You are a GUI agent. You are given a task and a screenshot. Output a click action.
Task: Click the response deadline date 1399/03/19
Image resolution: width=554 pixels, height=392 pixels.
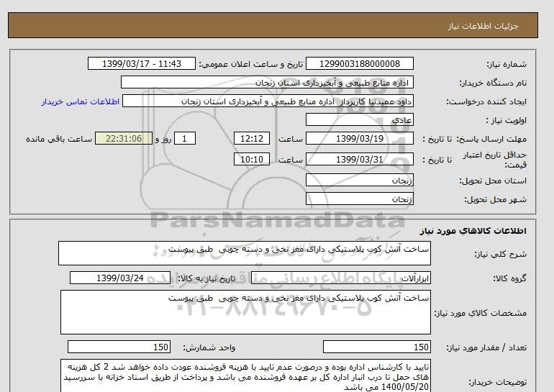point(359,138)
